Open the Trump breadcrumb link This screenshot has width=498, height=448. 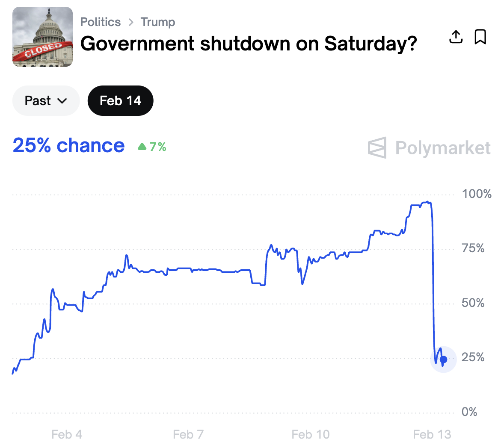[158, 22]
